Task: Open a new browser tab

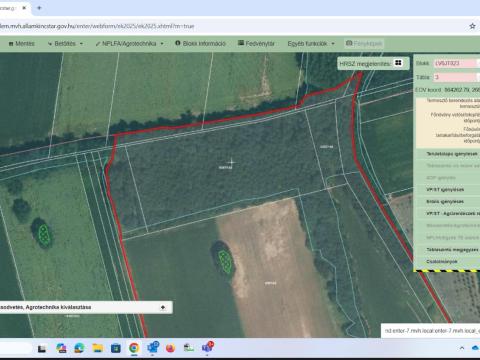Action: (x=39, y=8)
